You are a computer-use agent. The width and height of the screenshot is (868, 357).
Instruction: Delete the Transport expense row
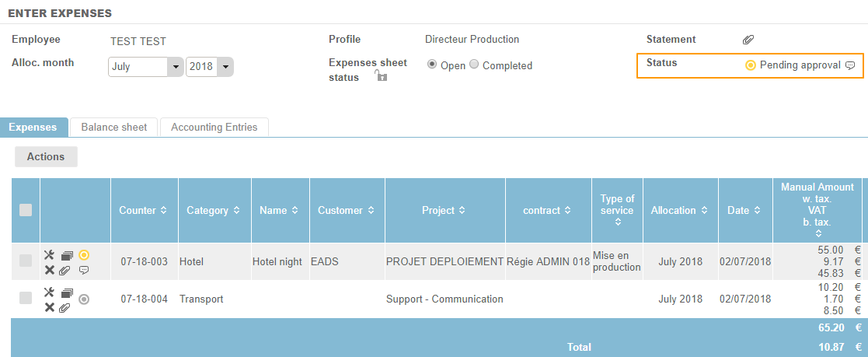49,307
